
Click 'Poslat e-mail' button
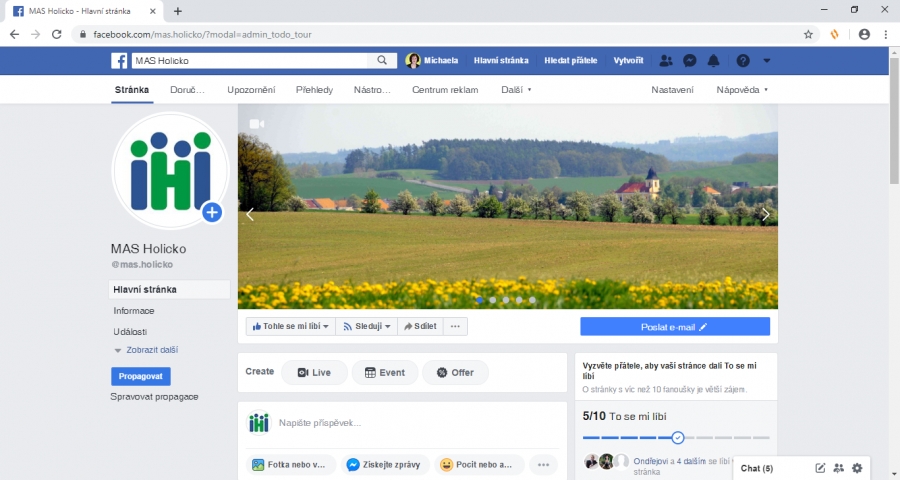pos(674,327)
